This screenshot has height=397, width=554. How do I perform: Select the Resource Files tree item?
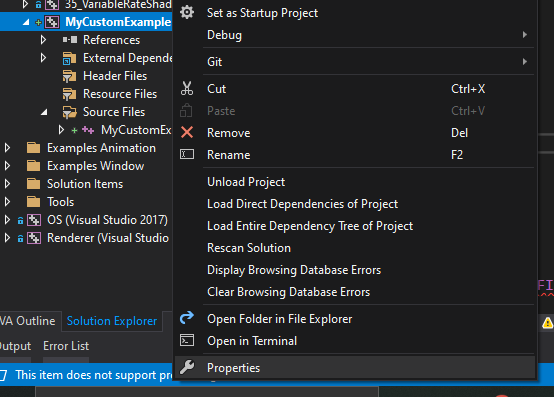[120, 94]
